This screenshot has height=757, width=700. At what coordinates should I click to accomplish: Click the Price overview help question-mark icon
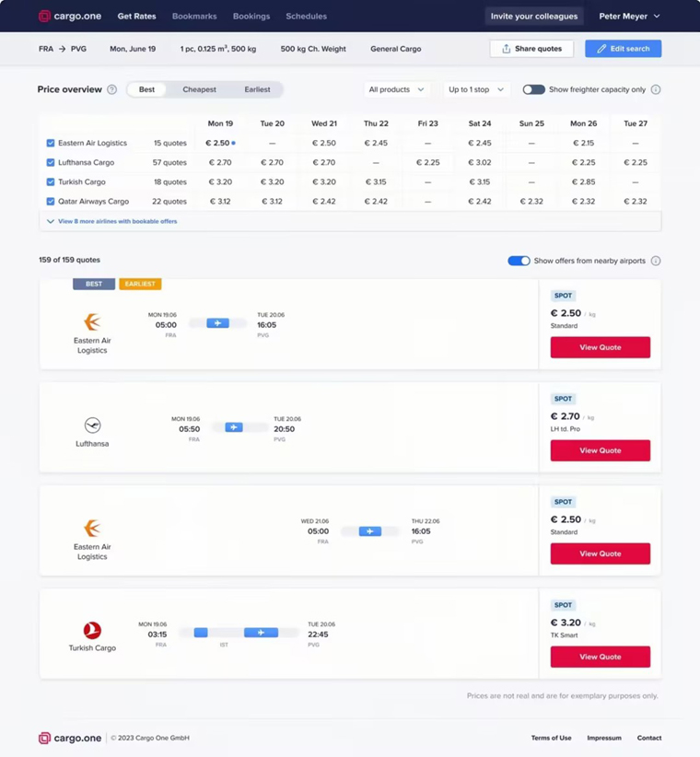point(111,89)
